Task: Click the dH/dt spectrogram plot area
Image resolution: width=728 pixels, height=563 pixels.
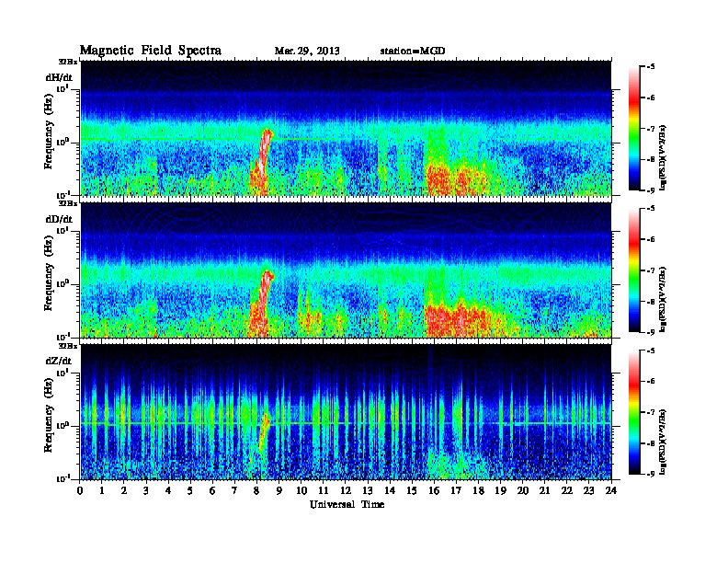Action: (x=347, y=128)
